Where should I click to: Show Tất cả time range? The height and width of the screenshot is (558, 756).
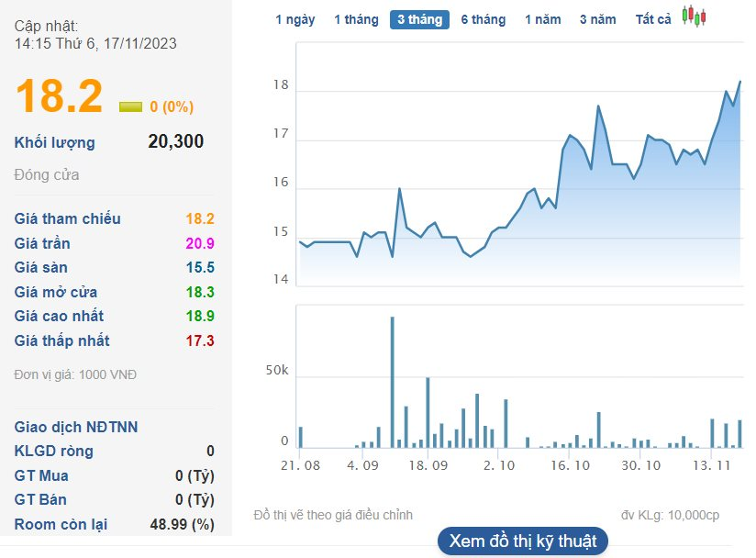tap(653, 19)
